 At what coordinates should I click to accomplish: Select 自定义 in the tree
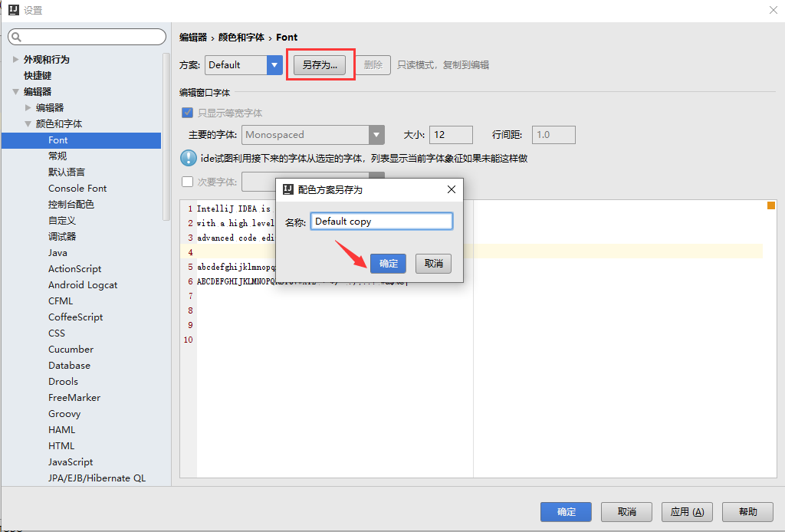pyautogui.click(x=62, y=220)
